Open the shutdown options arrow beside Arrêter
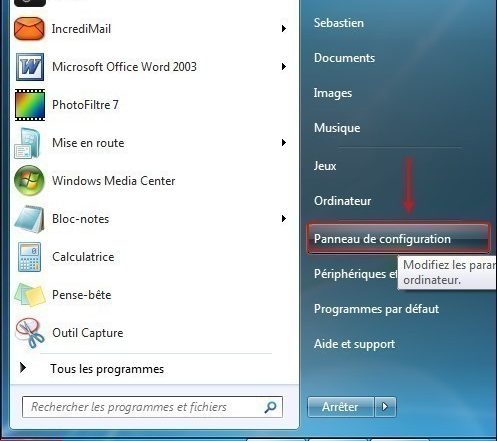 tap(385, 407)
